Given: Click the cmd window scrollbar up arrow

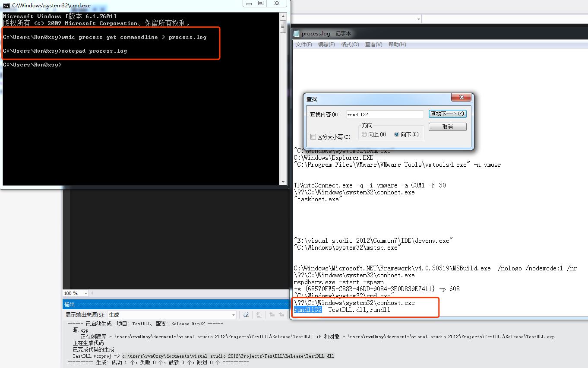Looking at the screenshot, I should (x=283, y=16).
